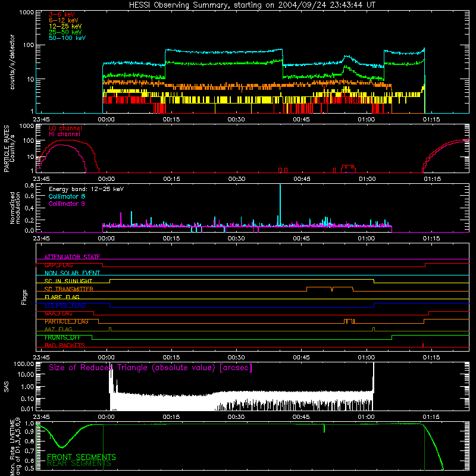Select the green 25-50 keV legend label
This screenshot has width=476, height=476.
click(x=65, y=32)
